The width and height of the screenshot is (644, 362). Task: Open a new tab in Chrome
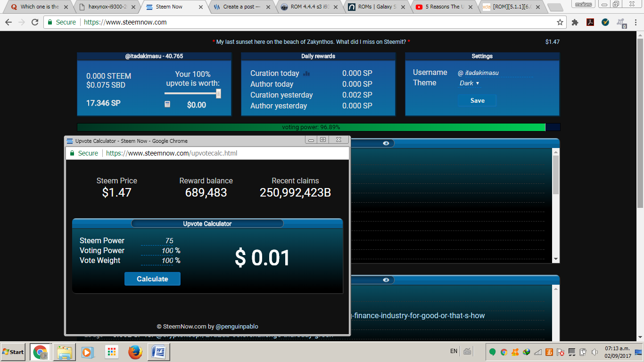(555, 8)
